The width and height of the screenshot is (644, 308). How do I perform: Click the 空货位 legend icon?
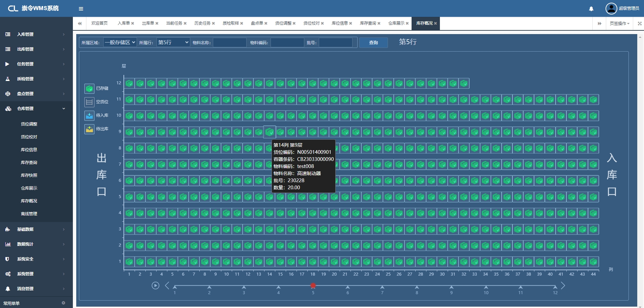[89, 102]
